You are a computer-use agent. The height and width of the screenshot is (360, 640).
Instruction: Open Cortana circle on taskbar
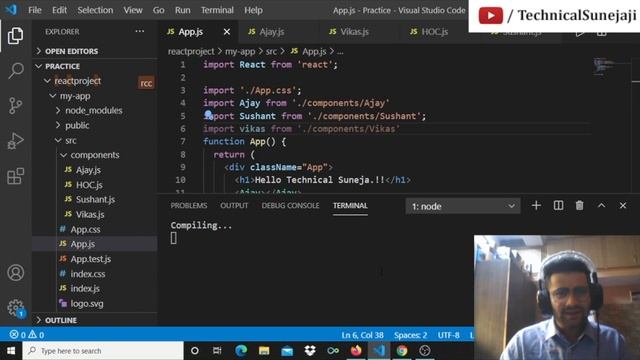pyautogui.click(x=195, y=351)
